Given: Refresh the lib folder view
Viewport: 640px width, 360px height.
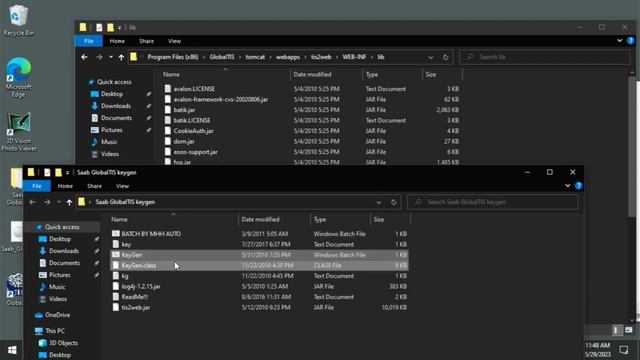Looking at the screenshot, I should pyautogui.click(x=445, y=57).
